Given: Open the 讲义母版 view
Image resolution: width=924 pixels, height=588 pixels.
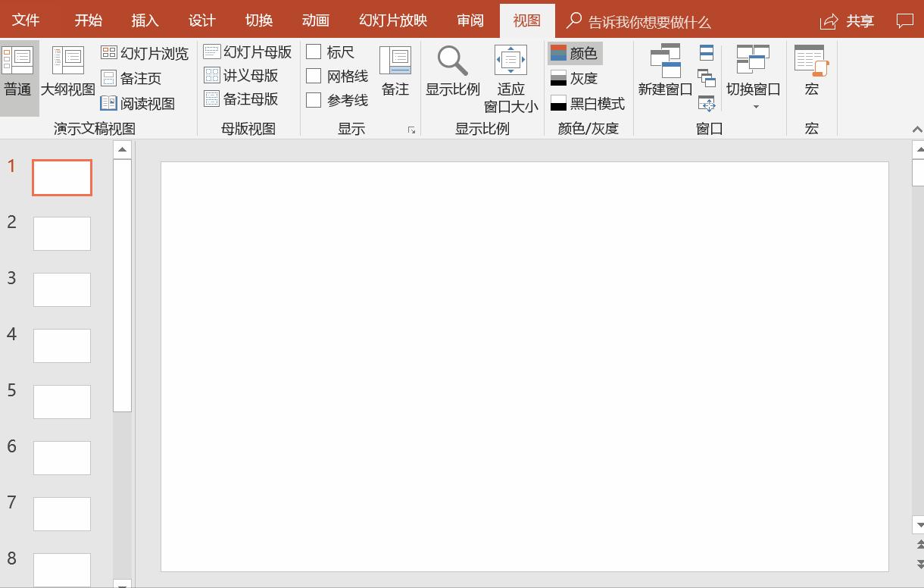Looking at the screenshot, I should (x=242, y=76).
